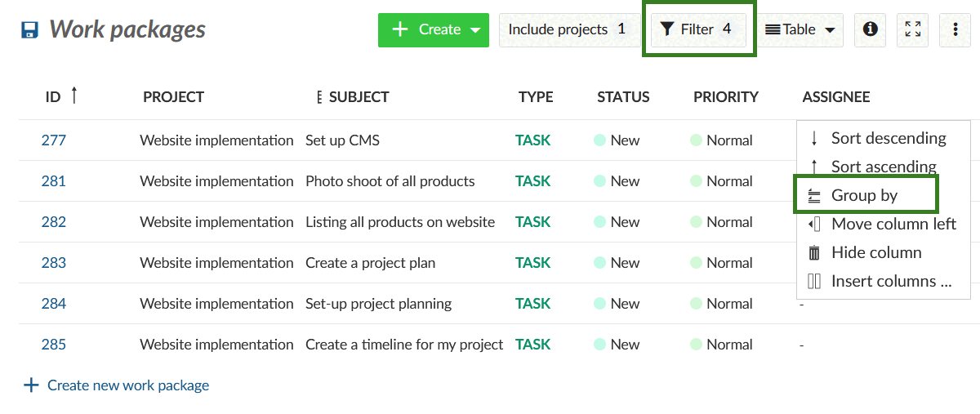
Task: Select Sort descending from context menu
Action: 888,138
